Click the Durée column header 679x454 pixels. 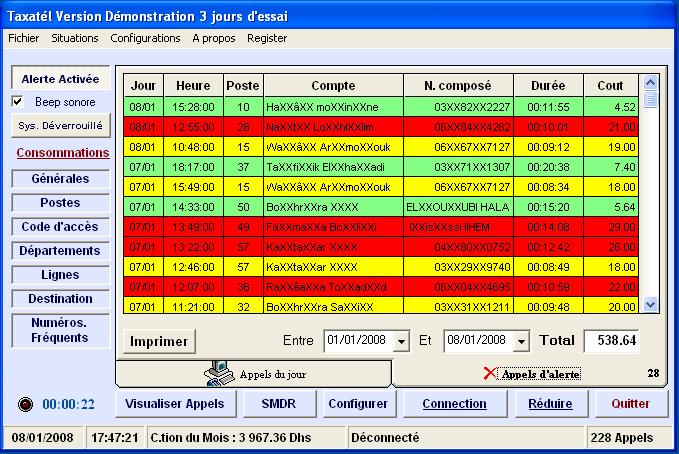pyautogui.click(x=548, y=86)
